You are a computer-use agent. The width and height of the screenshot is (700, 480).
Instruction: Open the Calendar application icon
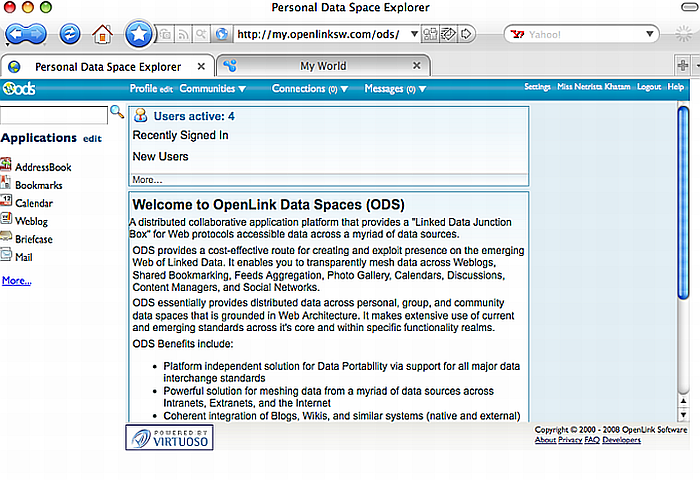tap(7, 203)
